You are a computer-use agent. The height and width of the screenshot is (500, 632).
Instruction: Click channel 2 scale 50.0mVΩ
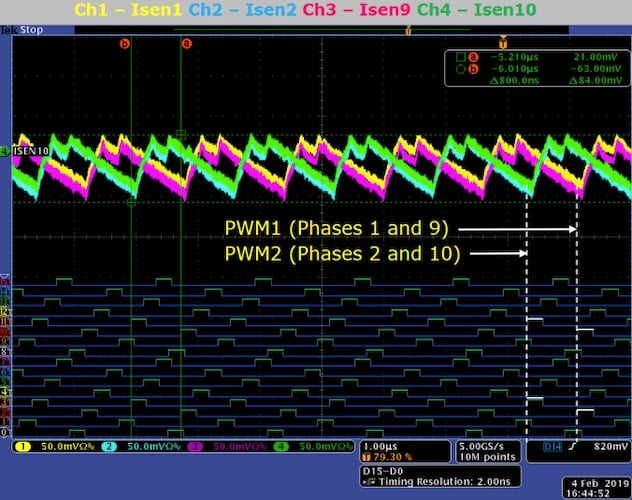click(x=154, y=446)
